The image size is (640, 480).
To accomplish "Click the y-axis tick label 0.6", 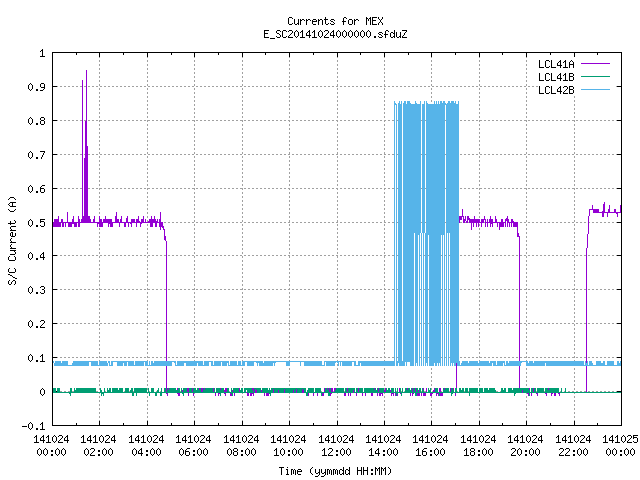I will [36, 189].
